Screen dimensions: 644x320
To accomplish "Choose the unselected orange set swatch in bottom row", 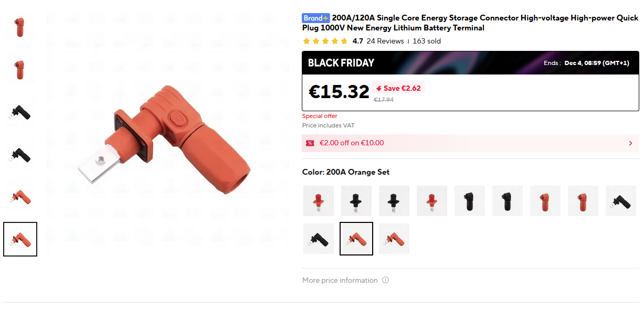I will point(394,239).
